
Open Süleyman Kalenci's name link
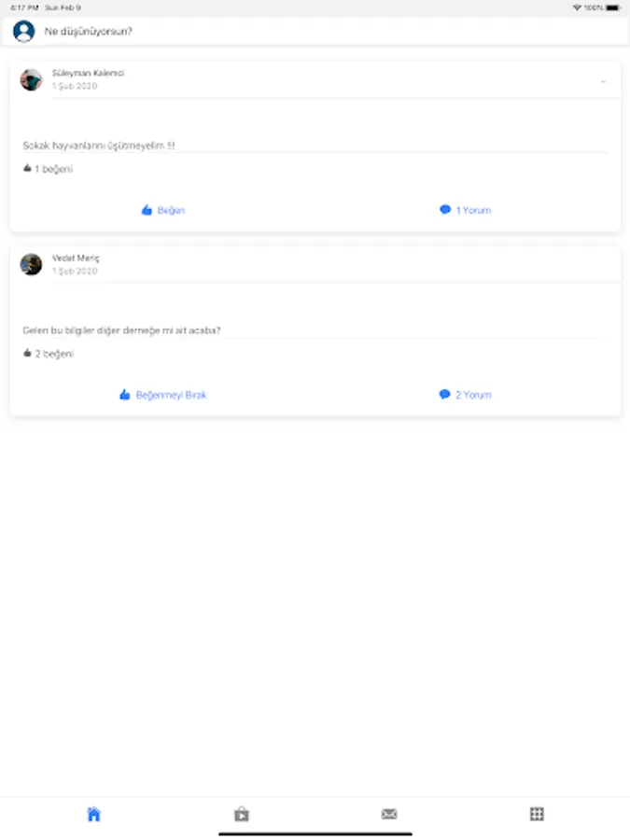pos(88,73)
